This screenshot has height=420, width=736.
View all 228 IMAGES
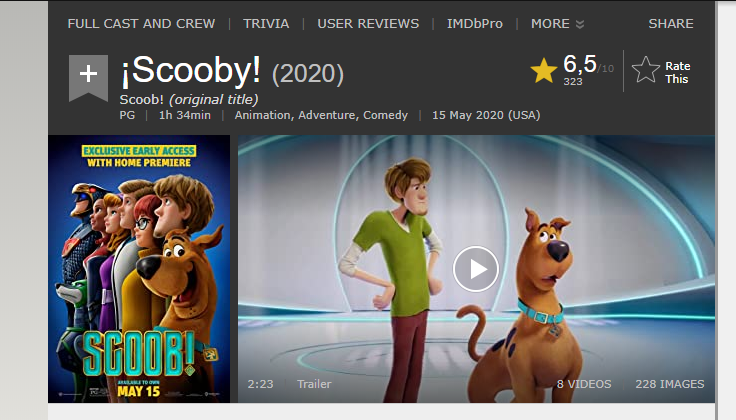pyautogui.click(x=670, y=384)
